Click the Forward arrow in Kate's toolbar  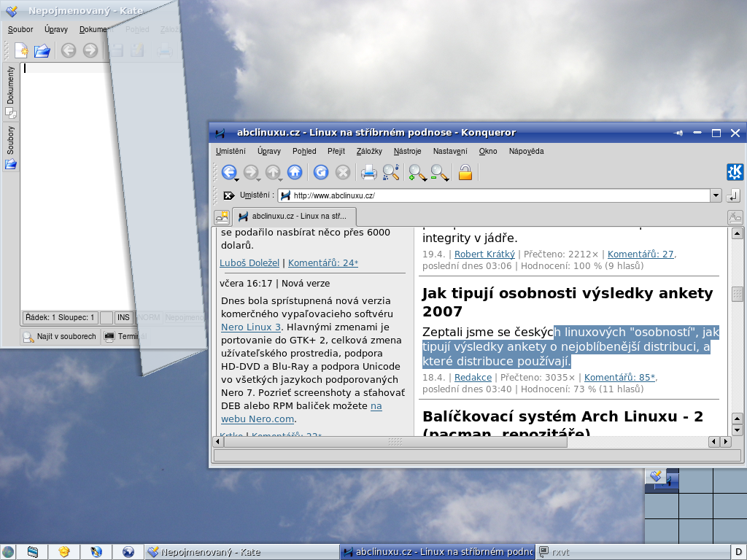tap(90, 50)
